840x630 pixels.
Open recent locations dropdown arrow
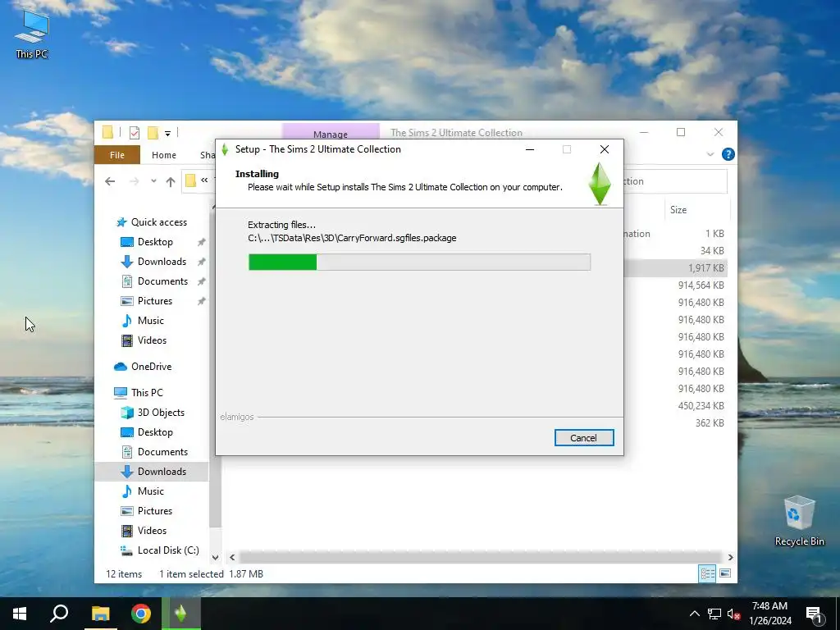[153, 181]
